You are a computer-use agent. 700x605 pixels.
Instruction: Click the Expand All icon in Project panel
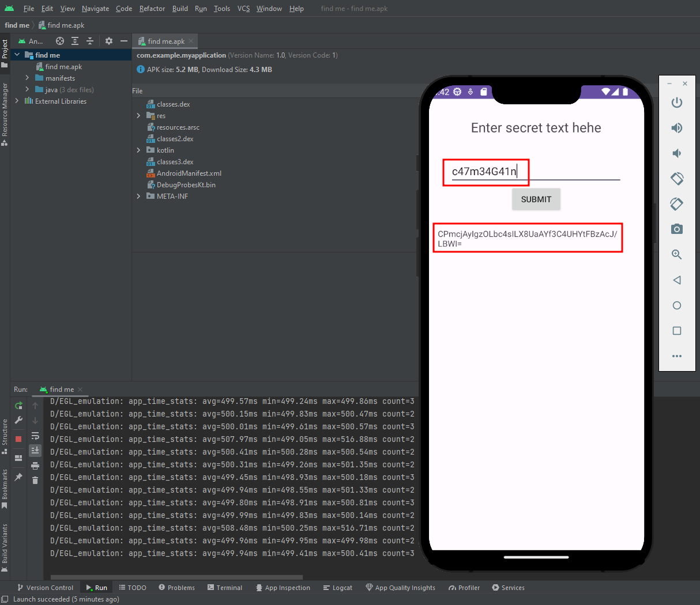click(75, 41)
